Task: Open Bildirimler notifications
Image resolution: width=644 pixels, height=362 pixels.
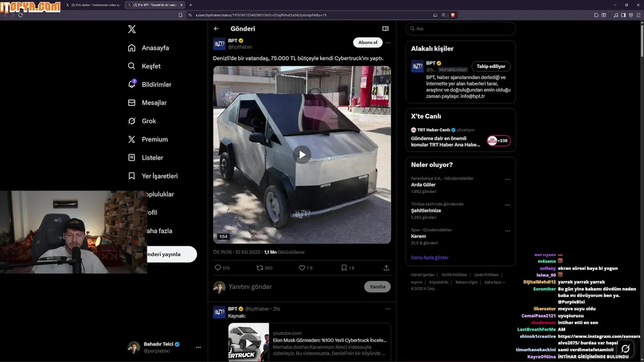Action: tap(149, 84)
